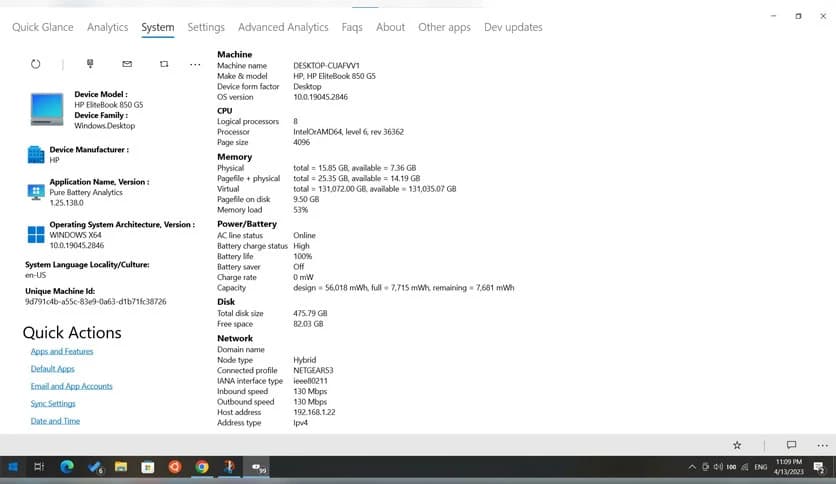Click the Battery life 100% value
836x484 pixels.
click(302, 256)
